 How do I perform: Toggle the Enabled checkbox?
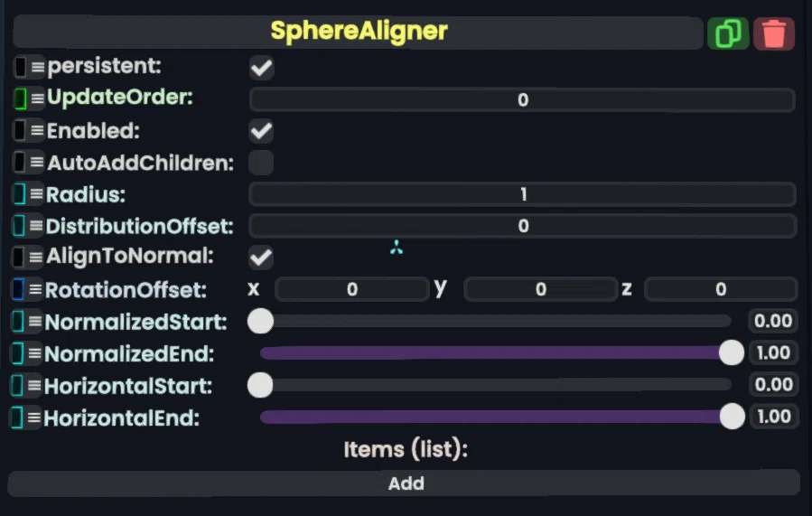(x=262, y=131)
